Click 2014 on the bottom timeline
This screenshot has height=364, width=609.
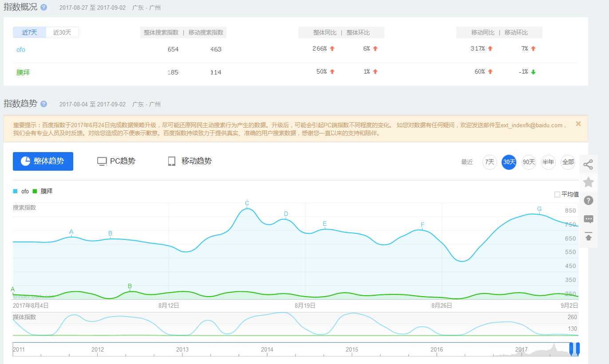tap(267, 349)
